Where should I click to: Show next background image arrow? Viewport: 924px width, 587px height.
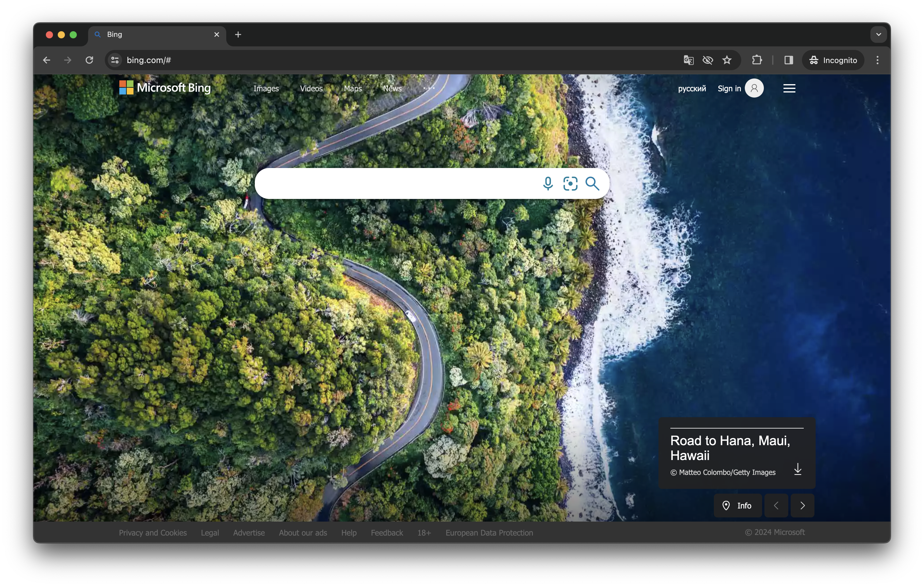point(802,506)
